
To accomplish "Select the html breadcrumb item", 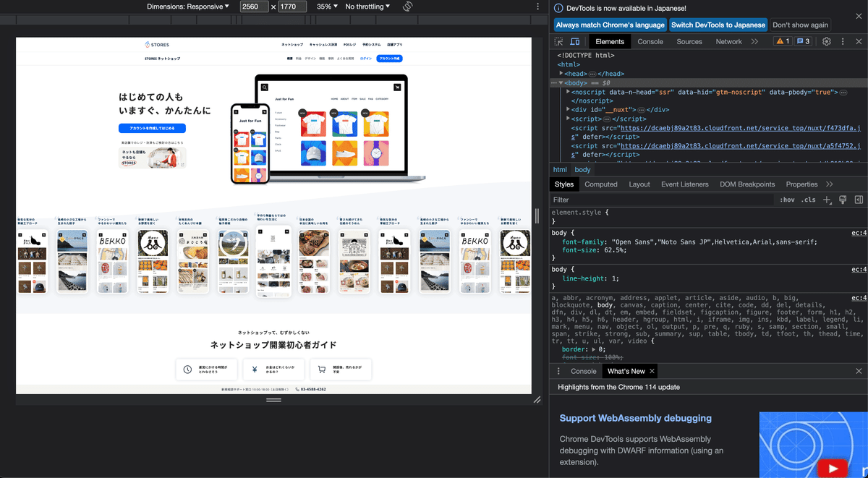I will (x=560, y=170).
